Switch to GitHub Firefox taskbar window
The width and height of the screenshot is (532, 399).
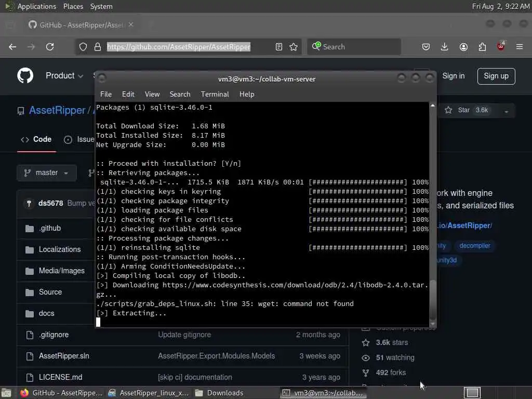click(x=61, y=393)
